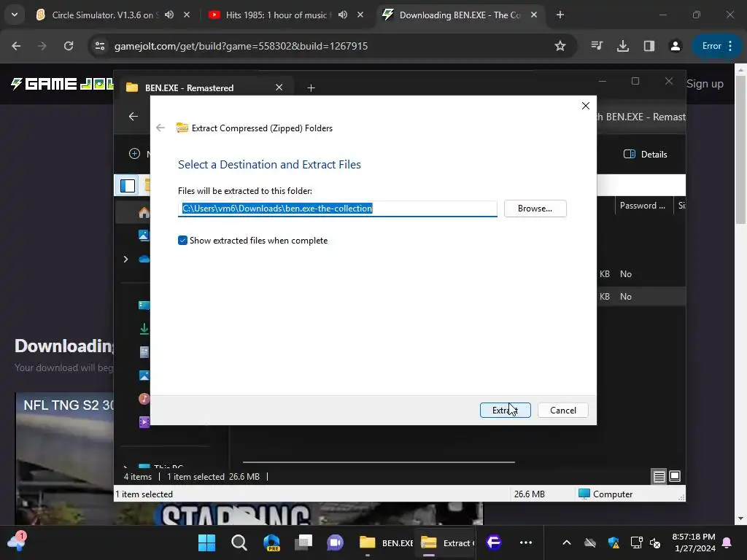View site information icon in address bar
Image resolution: width=747 pixels, height=560 pixels.
click(x=100, y=46)
